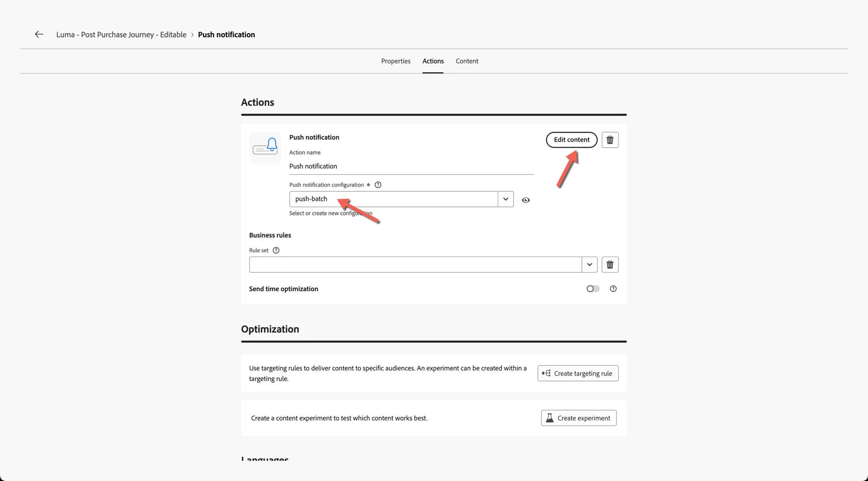Click the Business rules heading
This screenshot has width=868, height=481.
[x=270, y=235]
